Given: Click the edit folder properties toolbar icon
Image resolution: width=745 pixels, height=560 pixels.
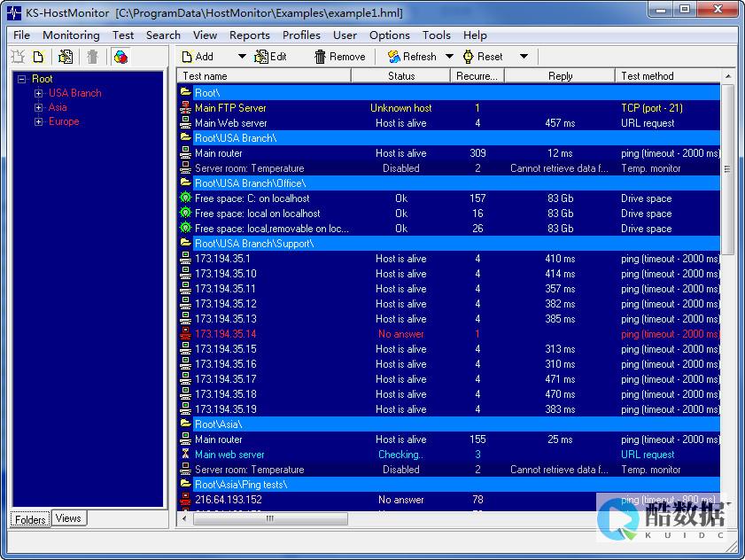Looking at the screenshot, I should tap(65, 57).
